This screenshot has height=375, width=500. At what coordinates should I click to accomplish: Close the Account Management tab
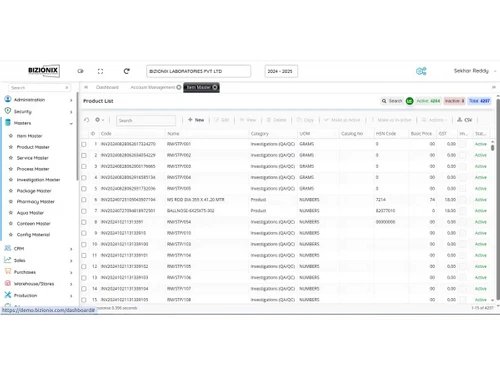pos(179,87)
